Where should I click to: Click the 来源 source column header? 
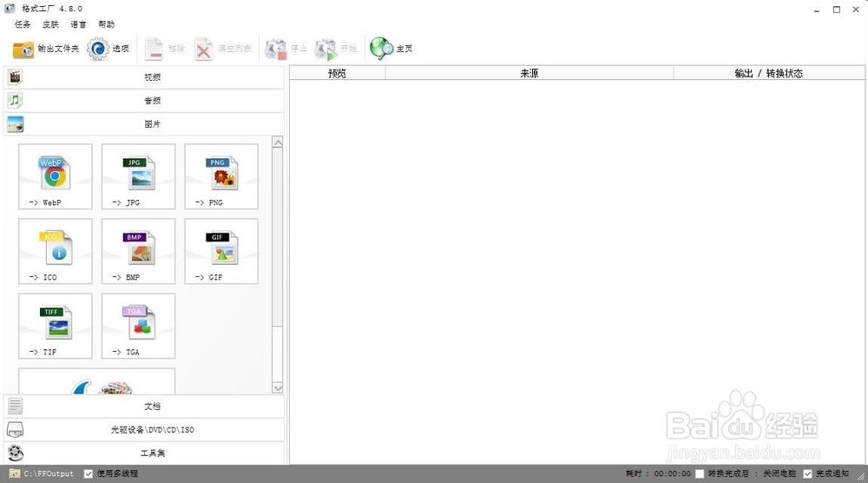pos(529,73)
